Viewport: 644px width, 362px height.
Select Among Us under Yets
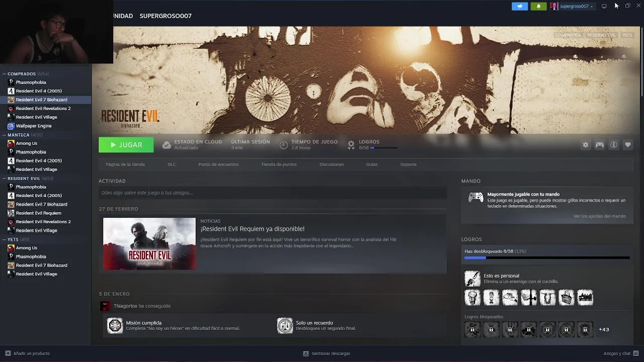tap(26, 248)
